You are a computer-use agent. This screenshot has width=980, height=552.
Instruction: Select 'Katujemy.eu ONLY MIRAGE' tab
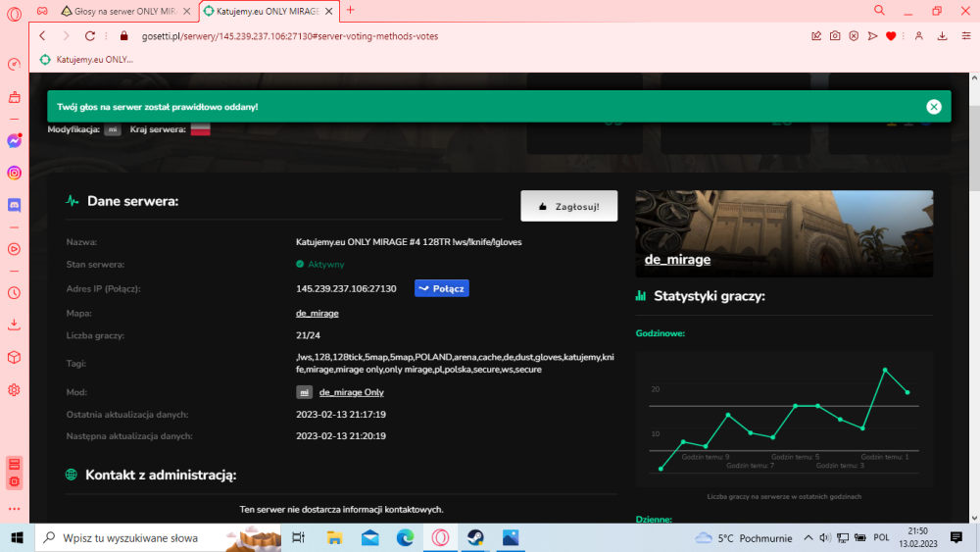click(268, 11)
